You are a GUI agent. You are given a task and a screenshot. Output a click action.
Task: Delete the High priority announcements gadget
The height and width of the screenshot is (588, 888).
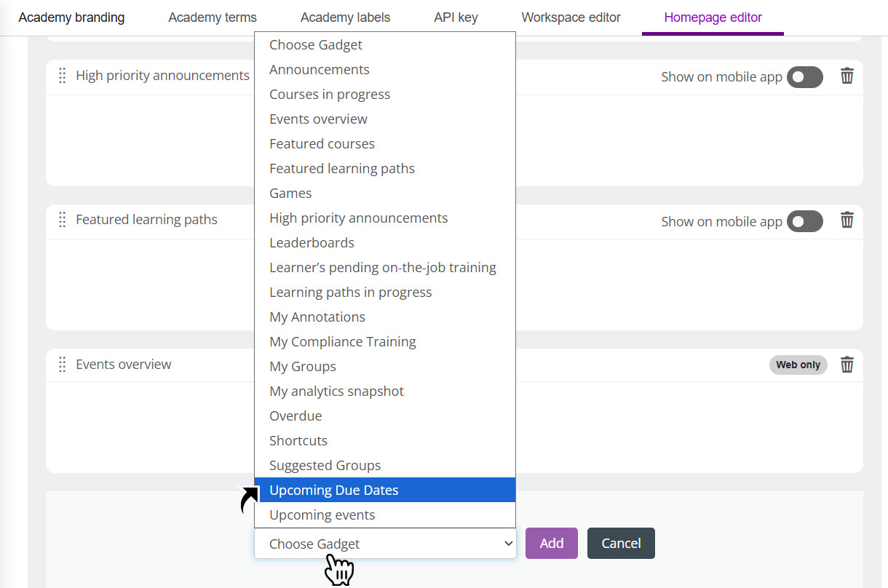847,76
